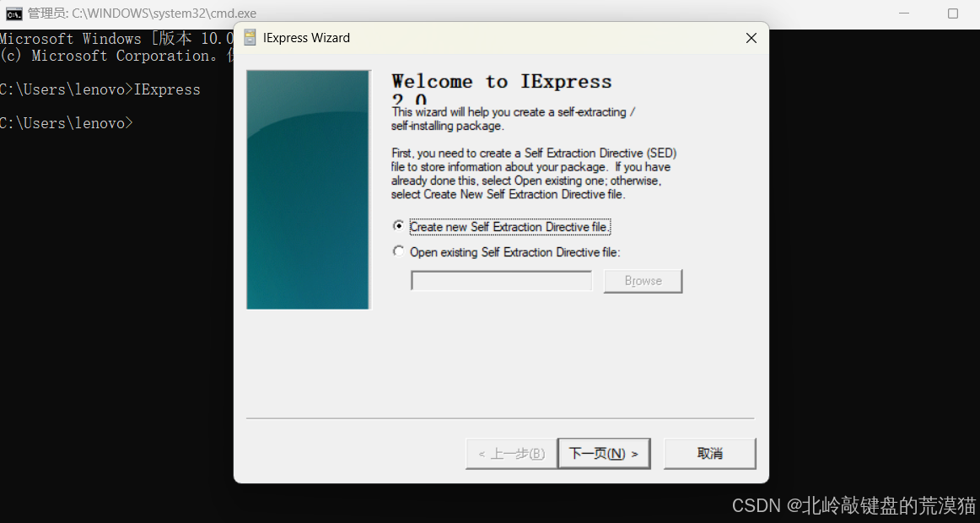This screenshot has width=980, height=523.
Task: Click the 取消 cancel button
Action: (709, 454)
